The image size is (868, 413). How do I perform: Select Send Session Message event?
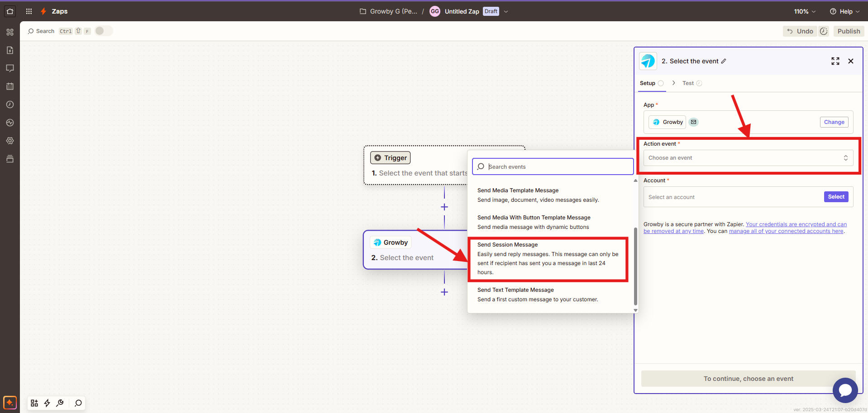[x=548, y=258]
